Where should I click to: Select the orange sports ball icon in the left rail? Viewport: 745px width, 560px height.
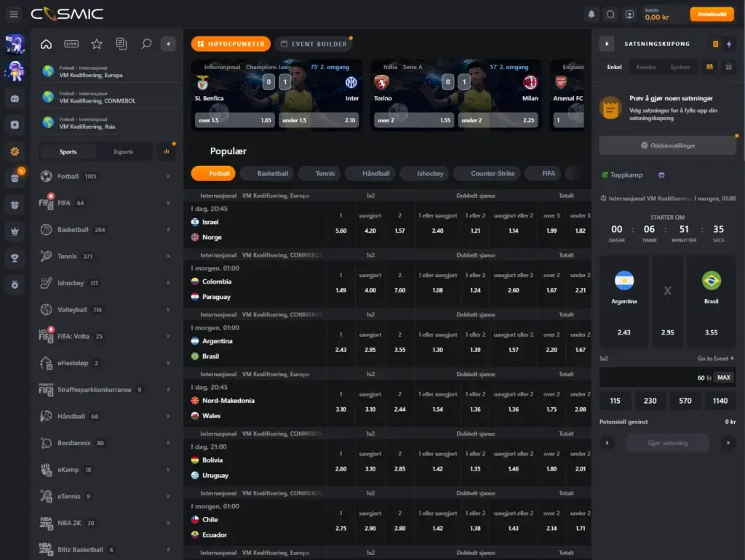tap(15, 151)
